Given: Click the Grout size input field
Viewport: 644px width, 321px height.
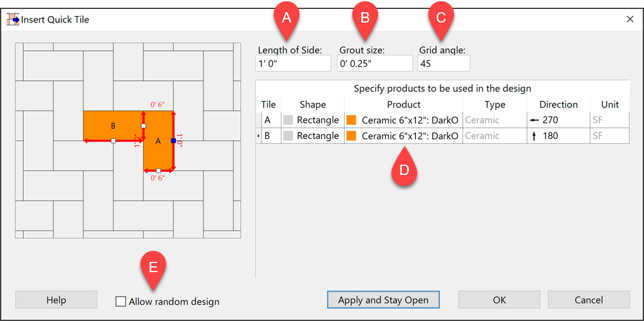Looking at the screenshot, I should pos(375,64).
